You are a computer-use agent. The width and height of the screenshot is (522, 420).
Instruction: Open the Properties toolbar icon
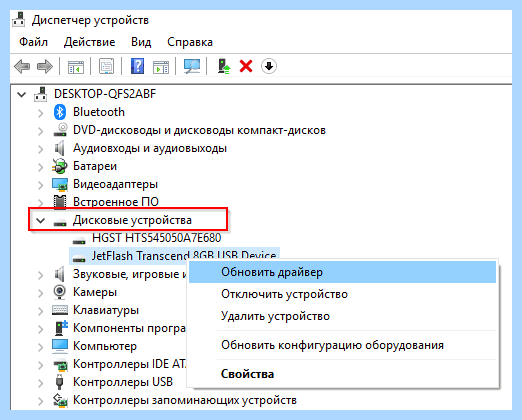[106, 66]
